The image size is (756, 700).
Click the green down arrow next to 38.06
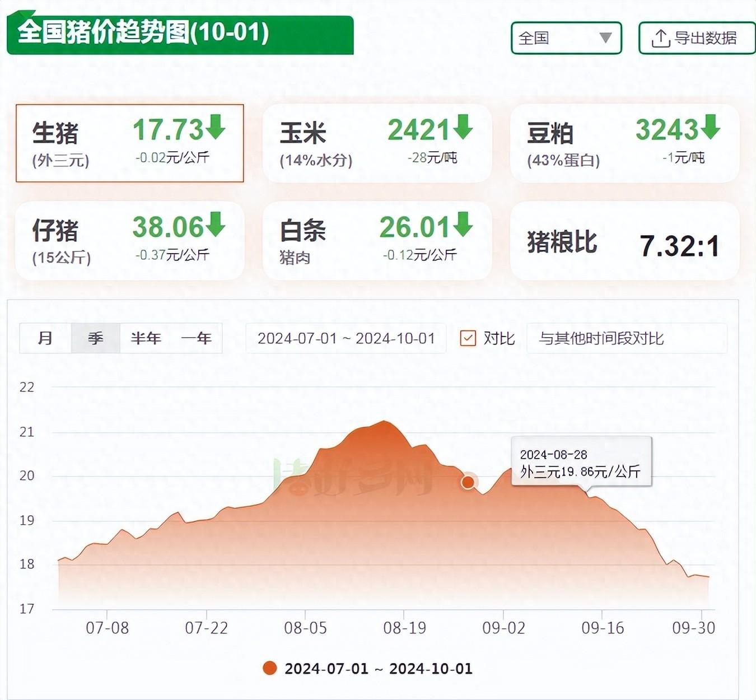216,225
